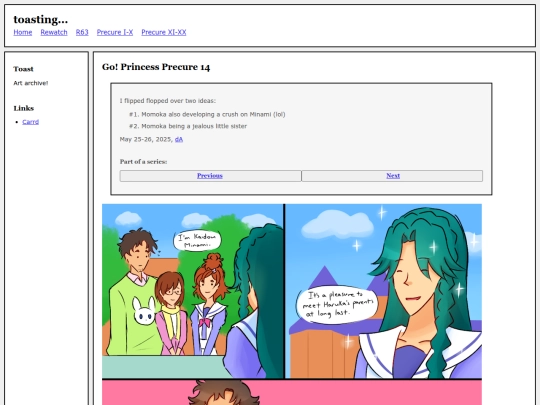Open the Carrd link in sidebar
The height and width of the screenshot is (405, 540).
point(31,122)
